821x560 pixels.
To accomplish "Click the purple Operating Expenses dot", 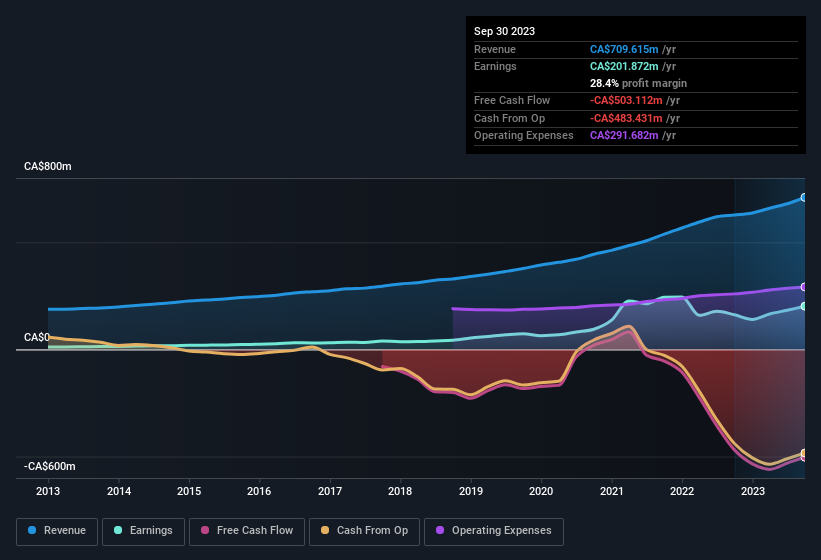I will [441, 530].
